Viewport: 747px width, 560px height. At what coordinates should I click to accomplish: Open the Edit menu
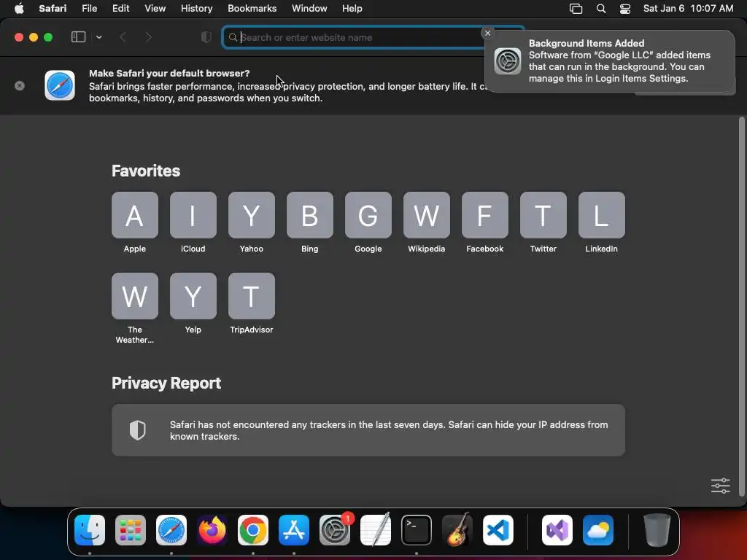point(120,8)
